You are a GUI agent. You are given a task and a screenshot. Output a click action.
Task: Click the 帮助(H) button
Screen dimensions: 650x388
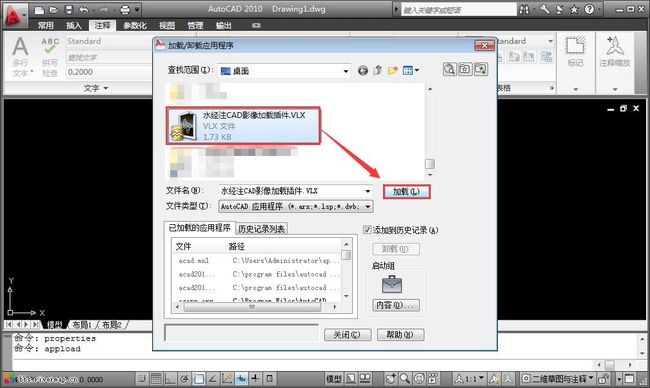click(x=400, y=335)
